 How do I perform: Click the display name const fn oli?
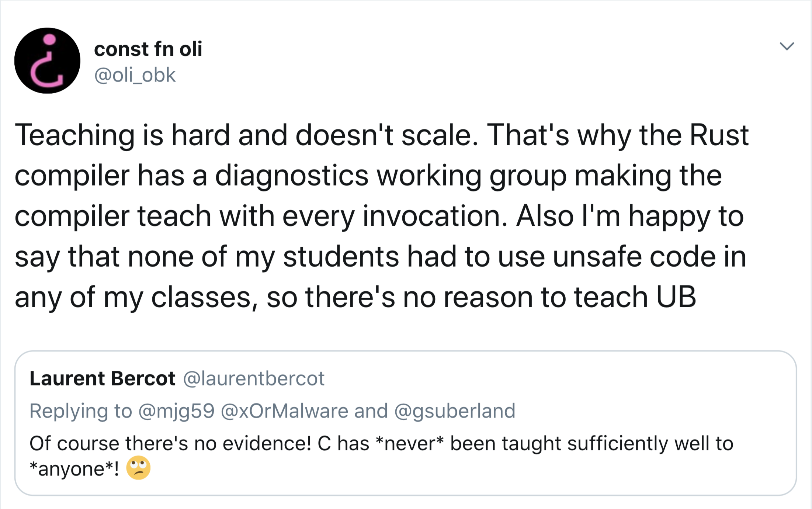click(x=148, y=49)
